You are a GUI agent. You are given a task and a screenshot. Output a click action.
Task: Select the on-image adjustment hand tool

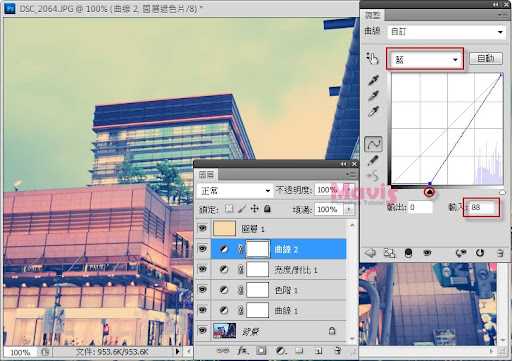coord(373,58)
